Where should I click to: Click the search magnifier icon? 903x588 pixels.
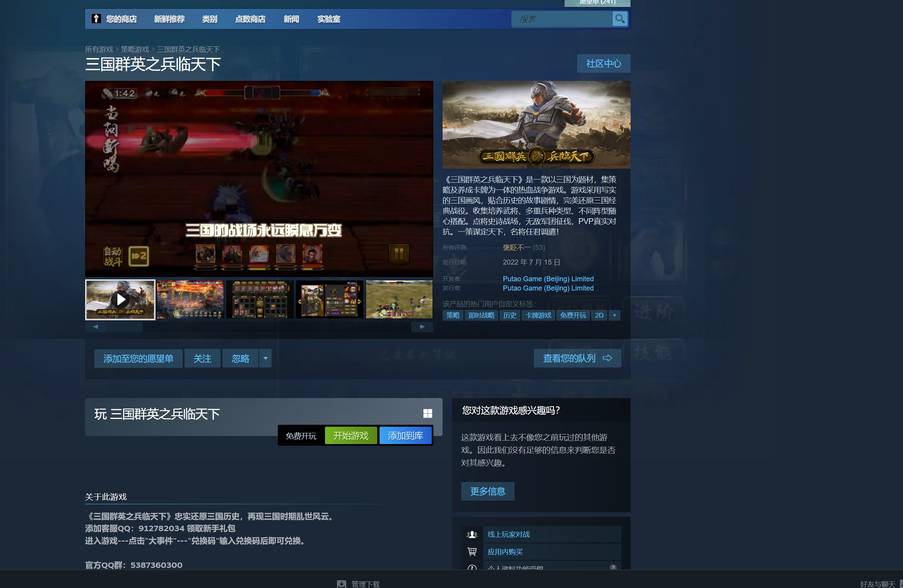(620, 19)
